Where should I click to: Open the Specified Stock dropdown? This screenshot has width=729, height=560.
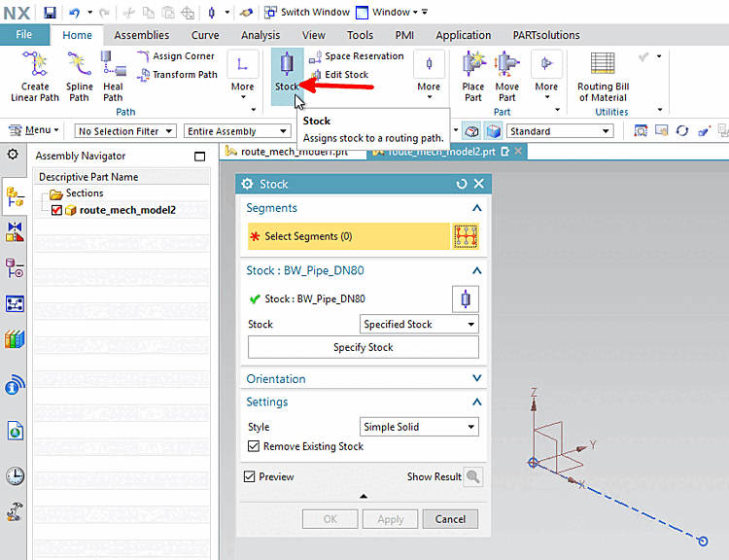tap(419, 325)
